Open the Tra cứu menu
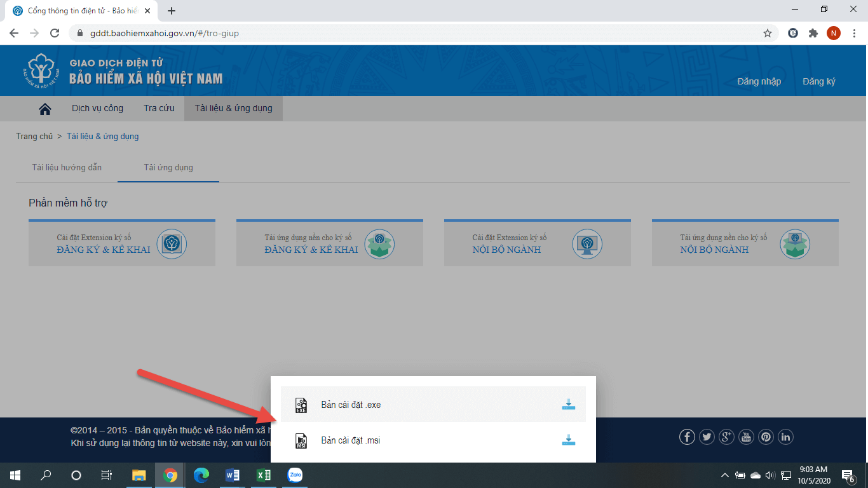The height and width of the screenshot is (488, 868). click(x=159, y=109)
